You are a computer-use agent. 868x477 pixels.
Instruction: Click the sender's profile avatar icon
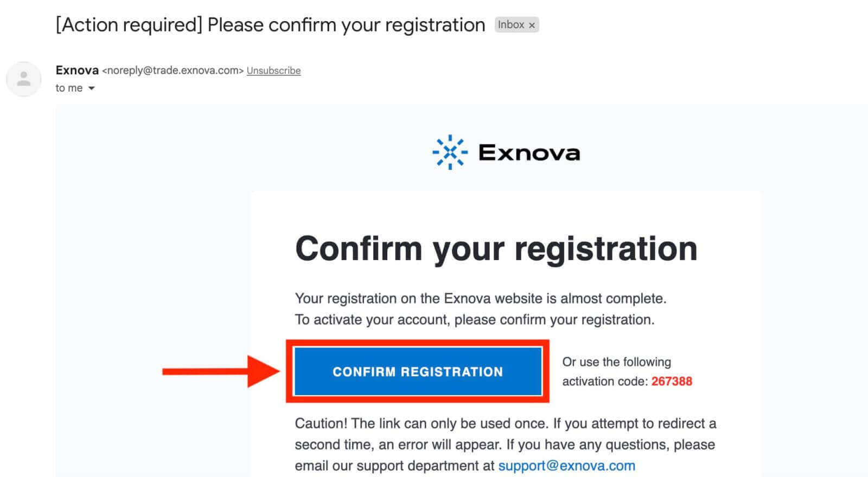(x=23, y=79)
